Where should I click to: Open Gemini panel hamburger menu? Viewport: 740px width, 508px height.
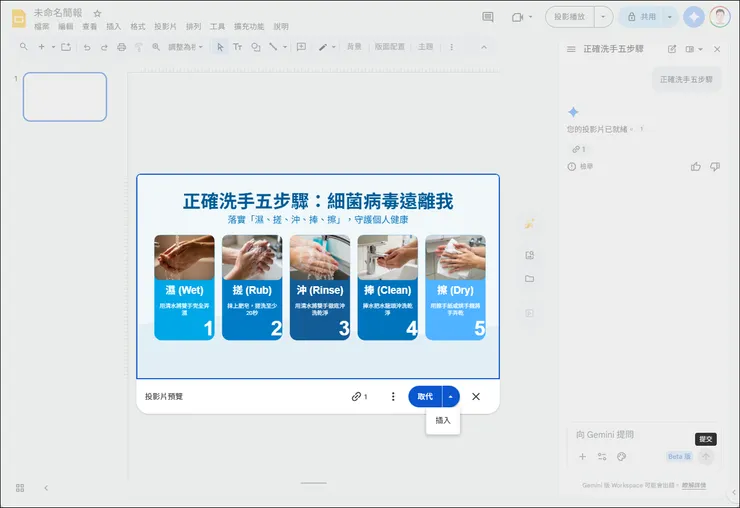[x=571, y=49]
